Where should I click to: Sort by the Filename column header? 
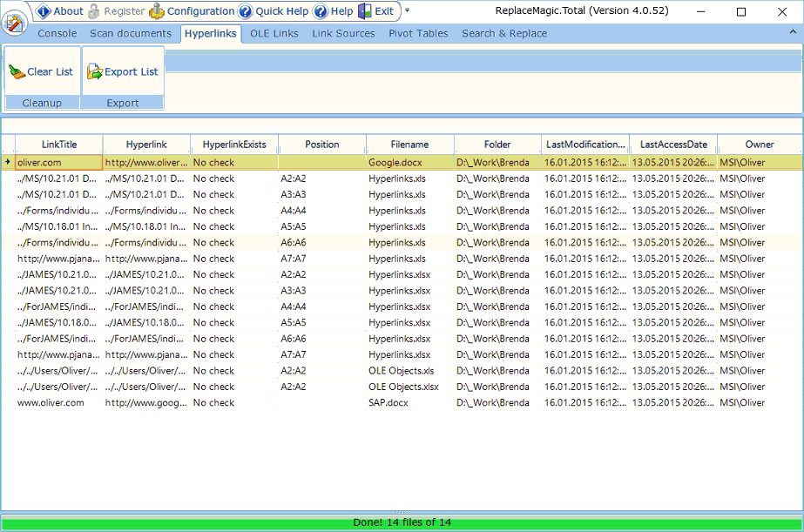pyautogui.click(x=409, y=145)
